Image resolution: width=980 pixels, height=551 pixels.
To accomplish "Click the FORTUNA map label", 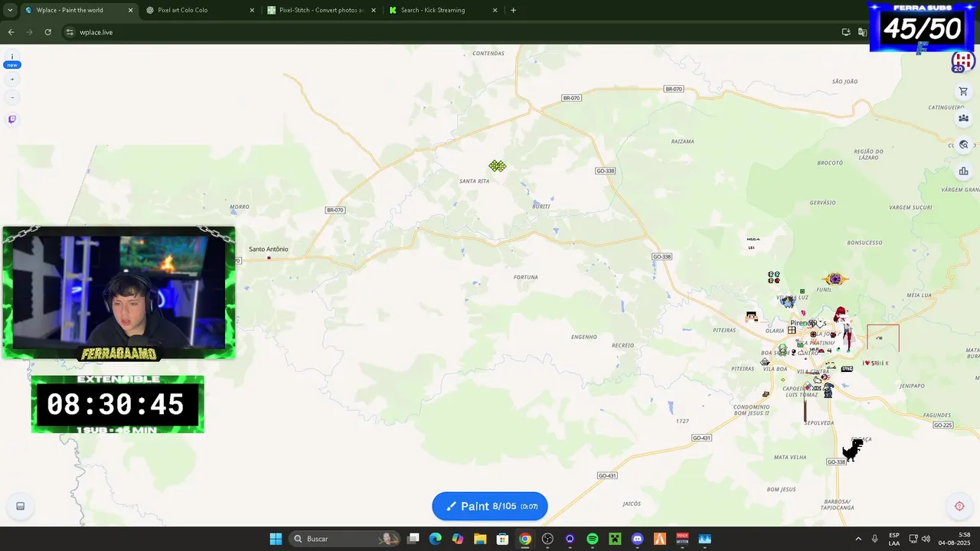I will (x=525, y=277).
